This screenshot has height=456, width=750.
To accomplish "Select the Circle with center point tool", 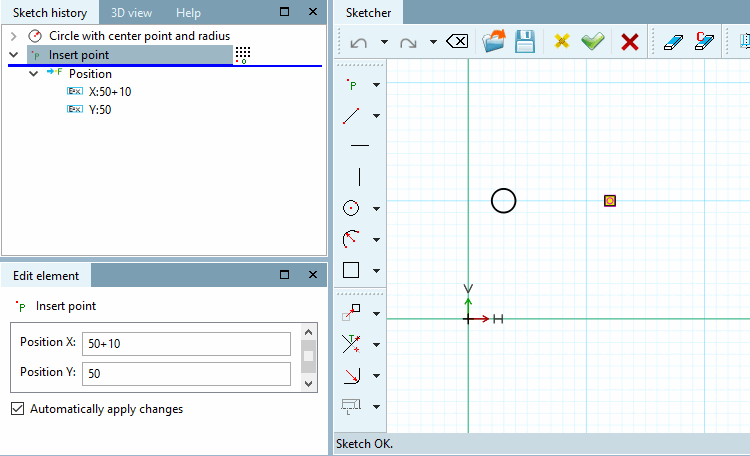I will point(351,208).
